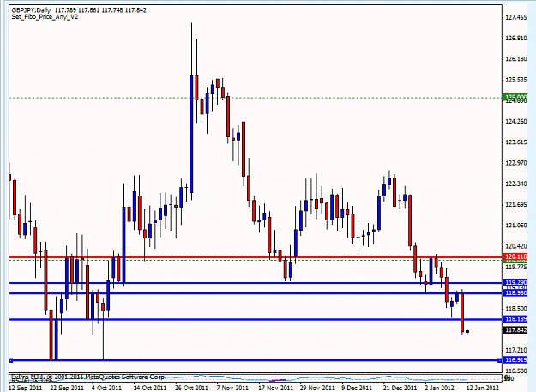
Task: Select the blue horizontal line at 119.290
Action: [256, 283]
